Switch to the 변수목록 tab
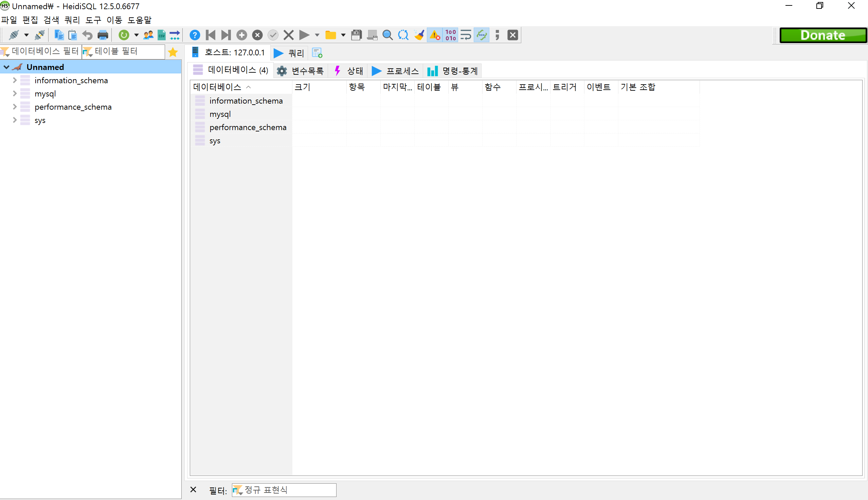 pyautogui.click(x=301, y=71)
